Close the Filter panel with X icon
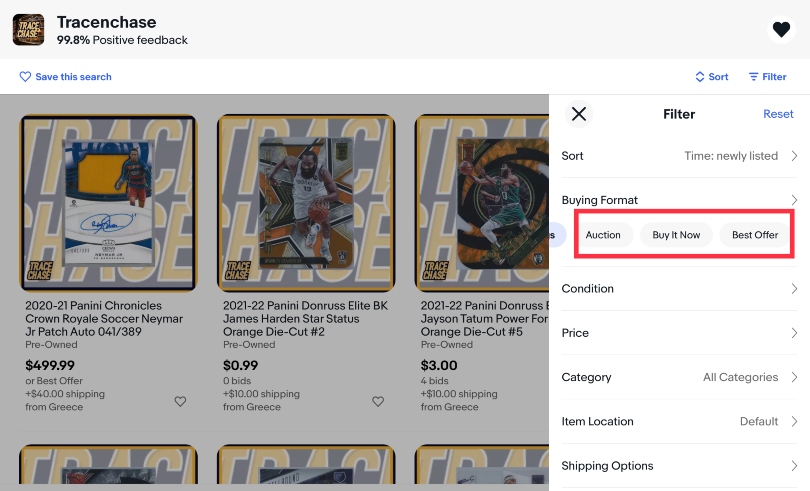 pos(579,114)
